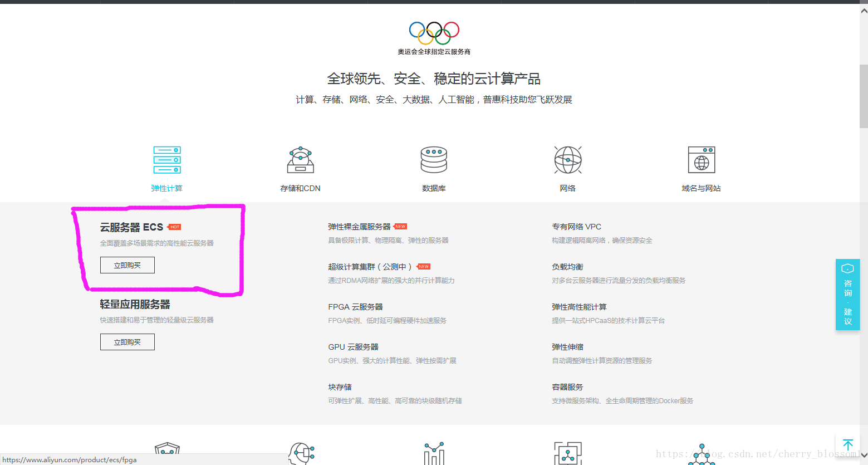Open the 存储和CDN category icon
The image size is (868, 465).
[x=301, y=160]
